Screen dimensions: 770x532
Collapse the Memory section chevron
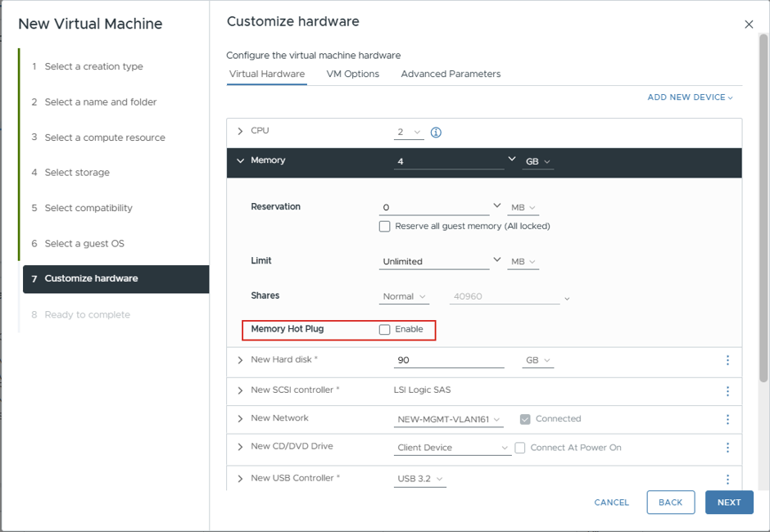pyautogui.click(x=240, y=160)
